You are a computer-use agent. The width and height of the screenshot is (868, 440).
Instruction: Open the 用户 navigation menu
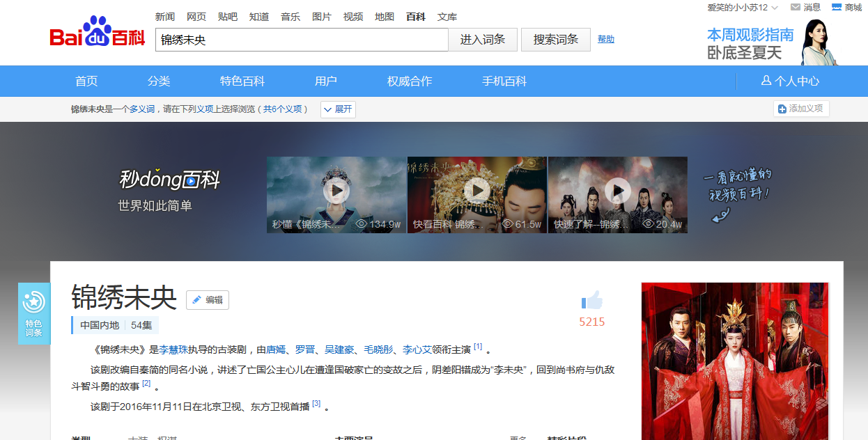pyautogui.click(x=326, y=81)
